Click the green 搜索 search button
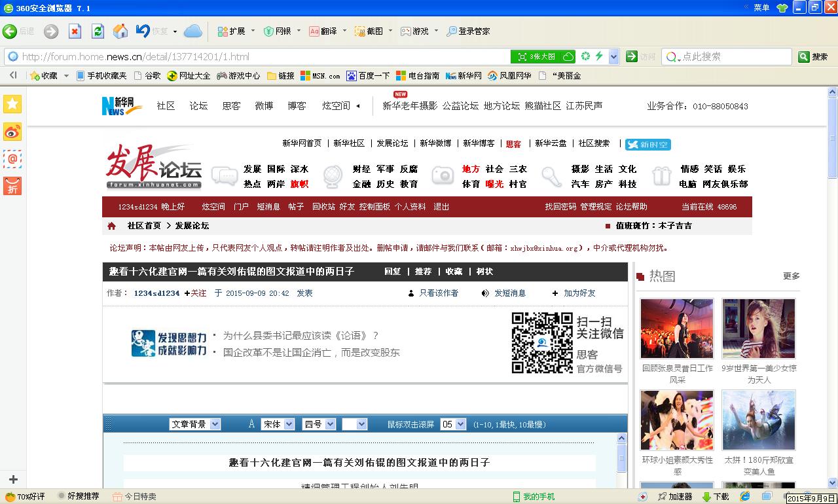 click(814, 57)
